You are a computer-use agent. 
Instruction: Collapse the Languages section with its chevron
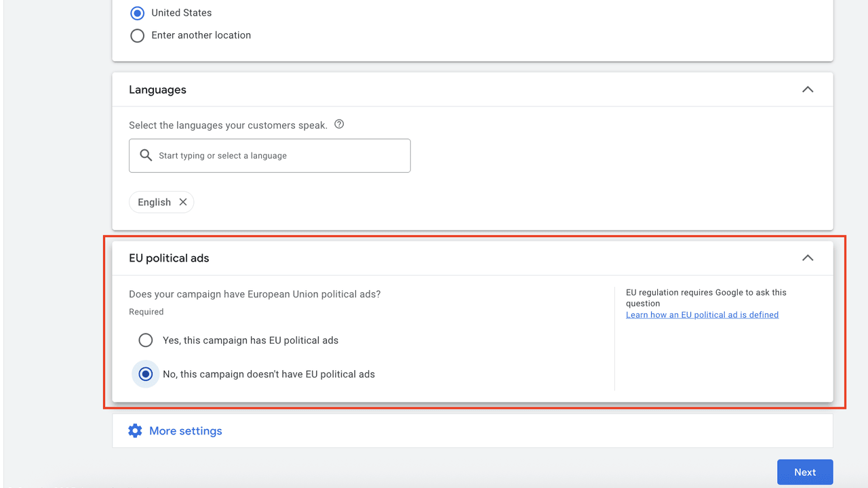coord(807,89)
